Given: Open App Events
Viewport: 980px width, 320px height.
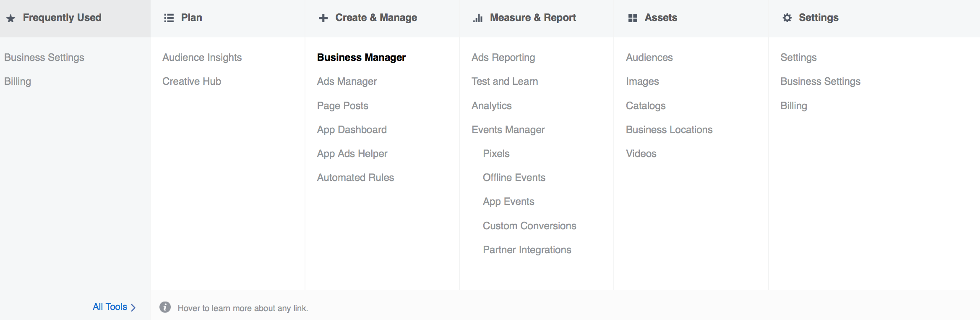Looking at the screenshot, I should tap(508, 202).
